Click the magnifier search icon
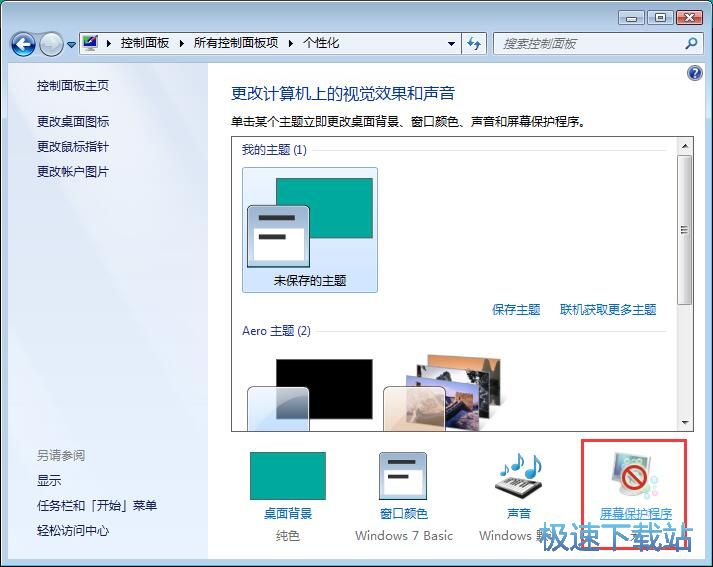713x567 pixels. click(691, 44)
